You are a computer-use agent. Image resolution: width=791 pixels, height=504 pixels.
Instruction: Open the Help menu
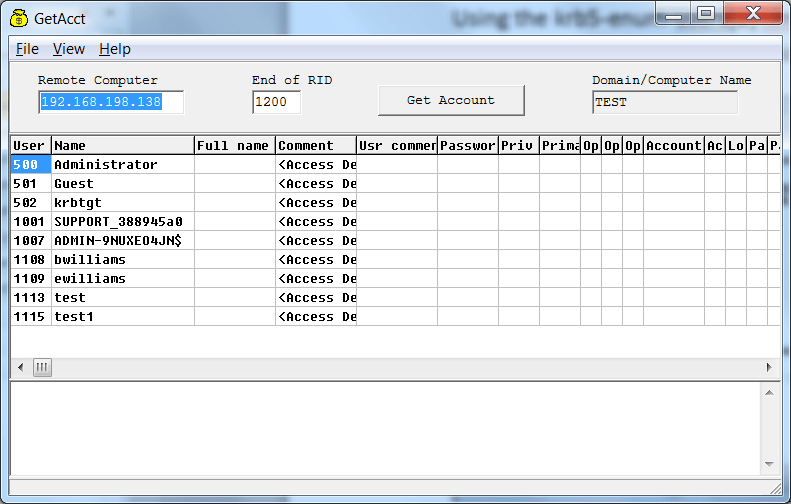114,48
